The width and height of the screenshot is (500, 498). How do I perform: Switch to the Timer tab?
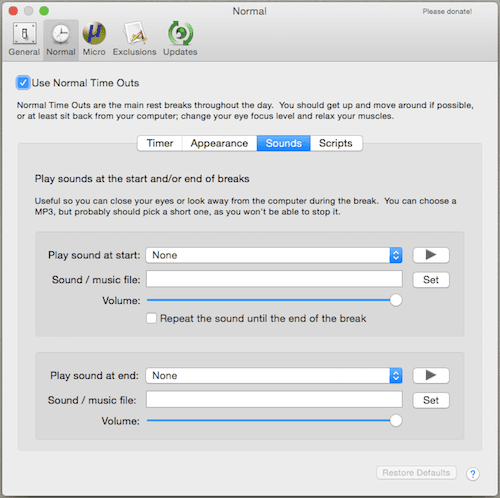pos(160,143)
